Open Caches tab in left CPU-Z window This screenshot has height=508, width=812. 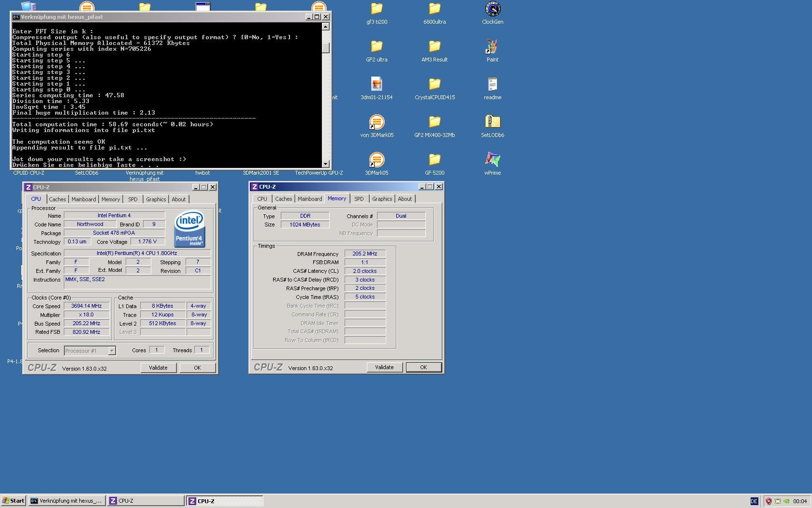(57, 199)
